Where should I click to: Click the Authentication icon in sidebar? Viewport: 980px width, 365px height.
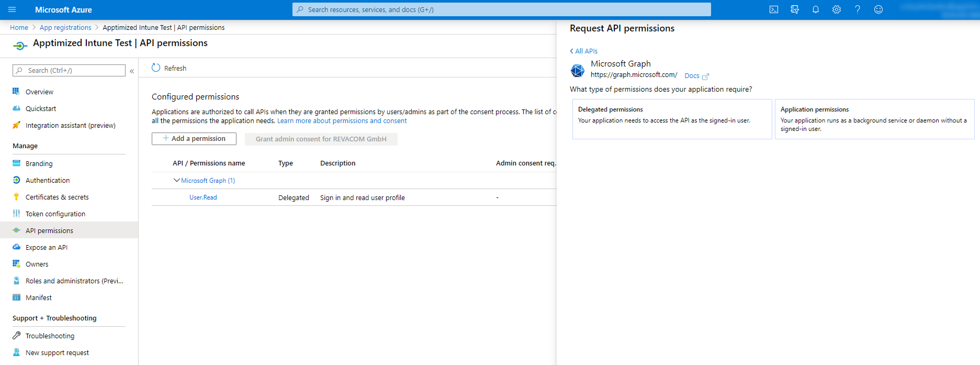tap(16, 180)
